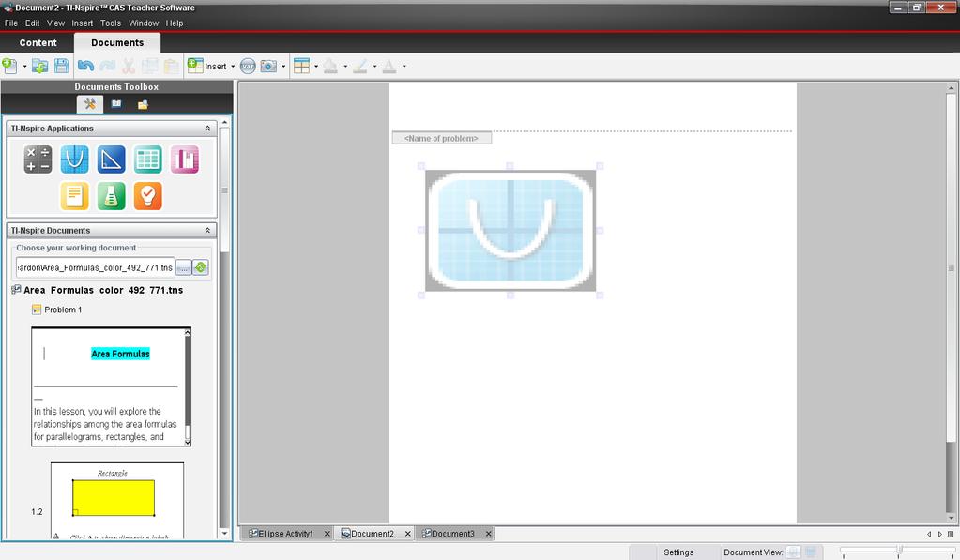
Task: Switch to the Documents workspace tab
Action: pos(117,43)
